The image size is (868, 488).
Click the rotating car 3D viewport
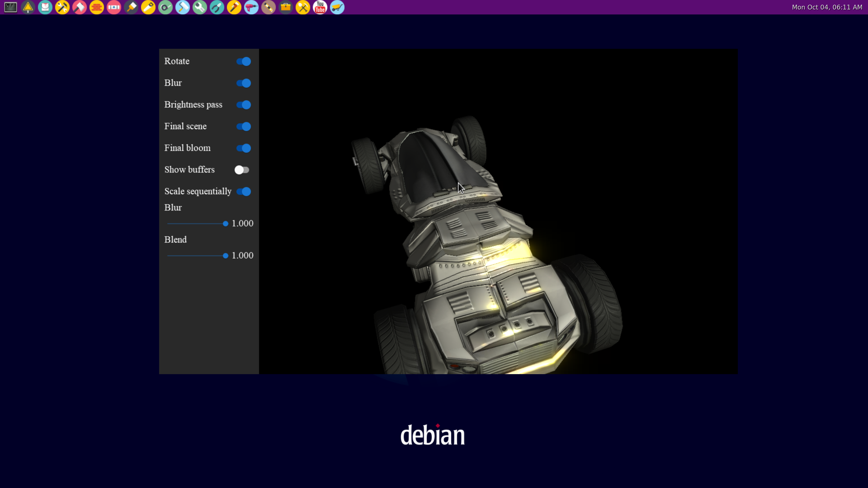tap(498, 211)
